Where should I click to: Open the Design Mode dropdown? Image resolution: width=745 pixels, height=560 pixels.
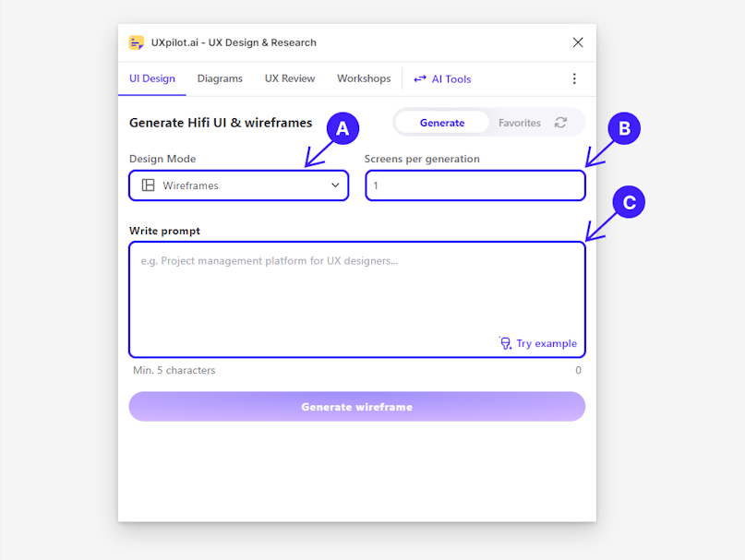tap(238, 185)
